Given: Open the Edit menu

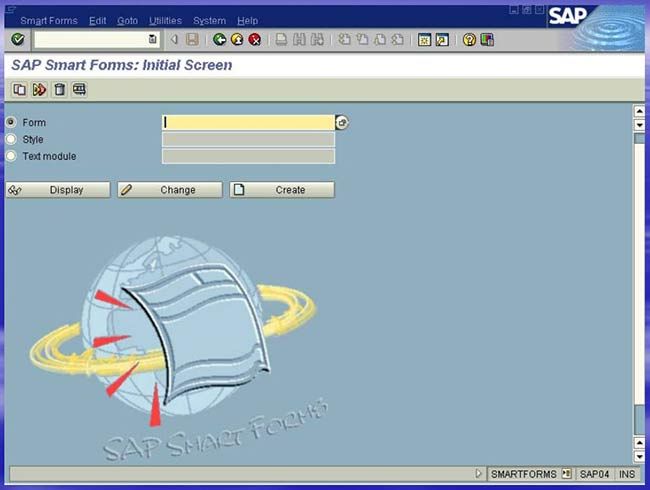Looking at the screenshot, I should tap(97, 21).
